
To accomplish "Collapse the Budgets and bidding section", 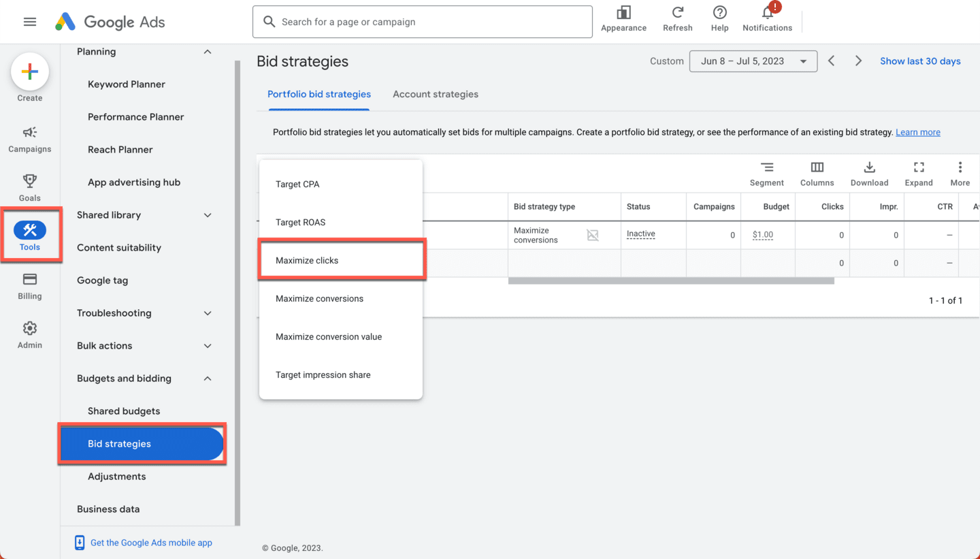I will coord(208,379).
